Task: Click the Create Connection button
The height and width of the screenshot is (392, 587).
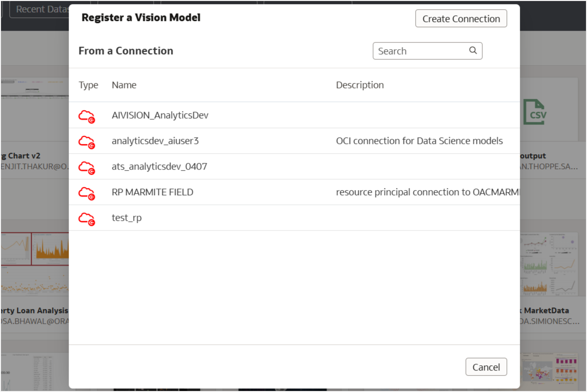Action: 460,18
